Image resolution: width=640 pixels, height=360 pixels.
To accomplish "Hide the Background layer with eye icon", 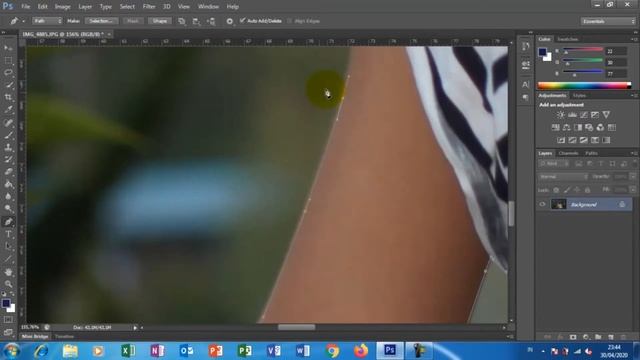I will click(x=542, y=204).
